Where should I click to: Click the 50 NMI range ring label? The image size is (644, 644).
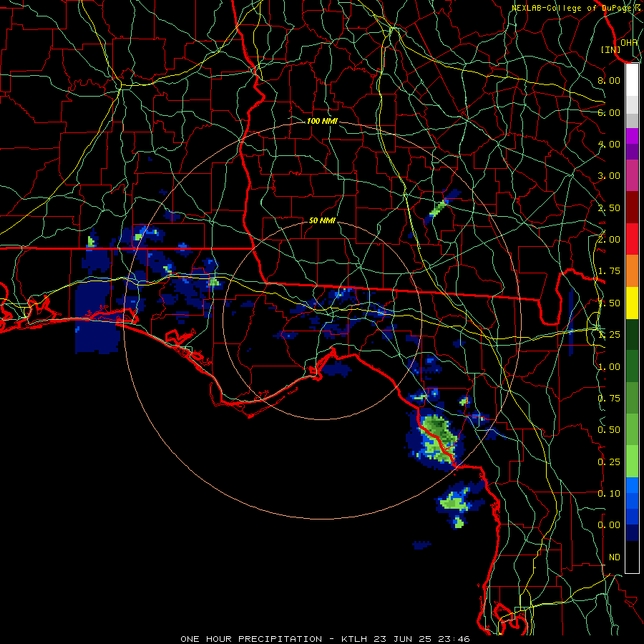[x=322, y=220]
